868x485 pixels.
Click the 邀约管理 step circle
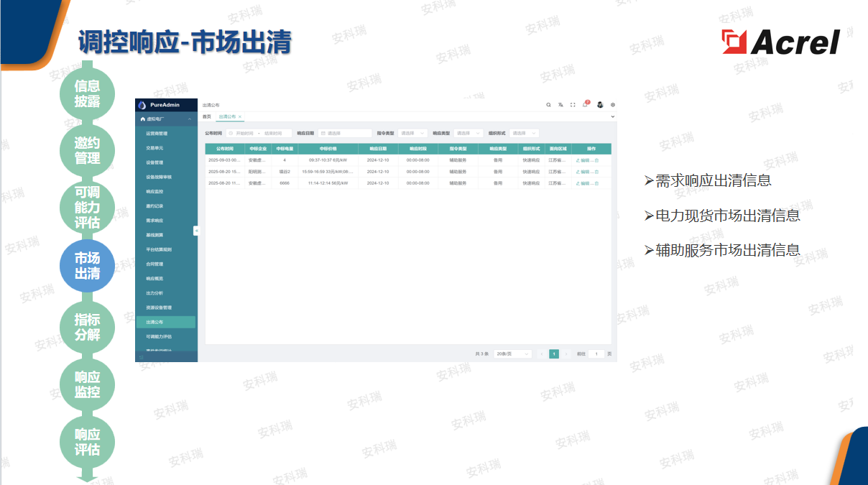tap(87, 150)
